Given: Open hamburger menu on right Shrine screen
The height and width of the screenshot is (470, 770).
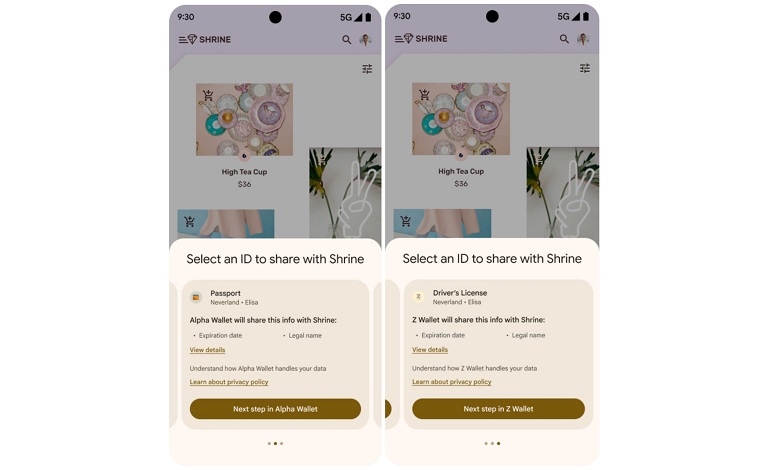Looking at the screenshot, I should (x=399, y=39).
